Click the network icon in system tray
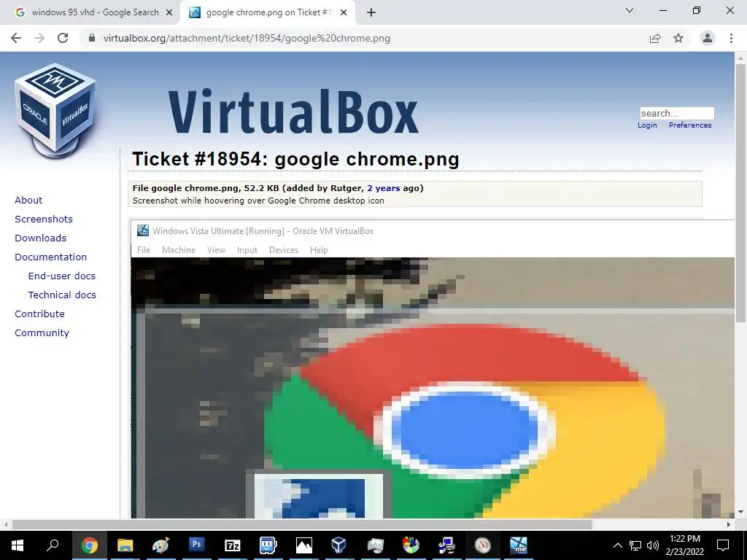 pyautogui.click(x=635, y=545)
